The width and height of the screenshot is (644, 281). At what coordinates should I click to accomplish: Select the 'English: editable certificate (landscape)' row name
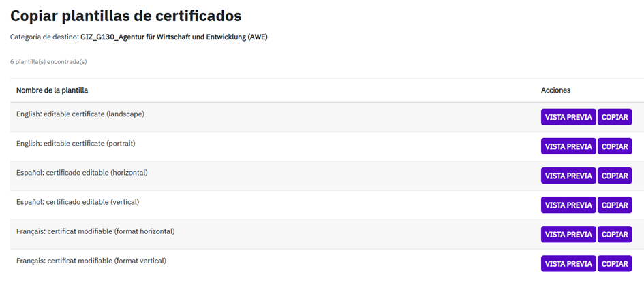(80, 114)
